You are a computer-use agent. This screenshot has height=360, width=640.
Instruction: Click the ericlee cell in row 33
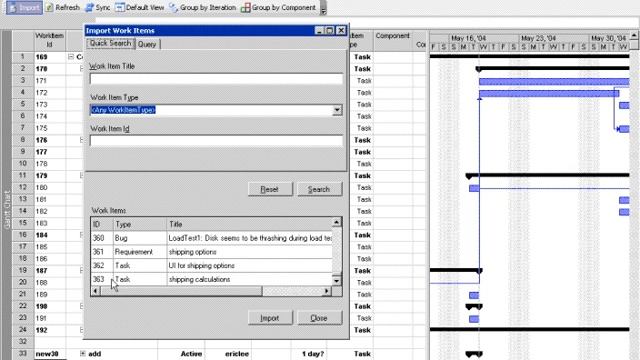(228, 354)
